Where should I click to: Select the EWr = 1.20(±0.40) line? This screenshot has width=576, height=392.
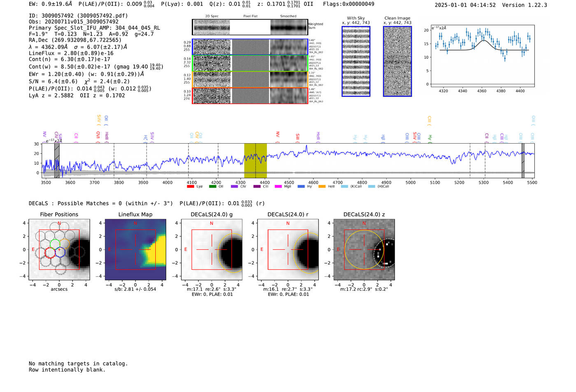(x=86, y=74)
